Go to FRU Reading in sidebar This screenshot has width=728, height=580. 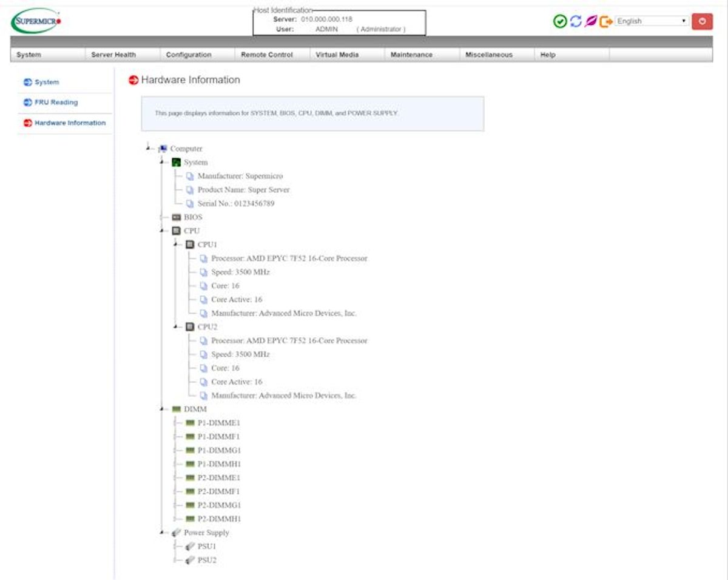pyautogui.click(x=56, y=103)
